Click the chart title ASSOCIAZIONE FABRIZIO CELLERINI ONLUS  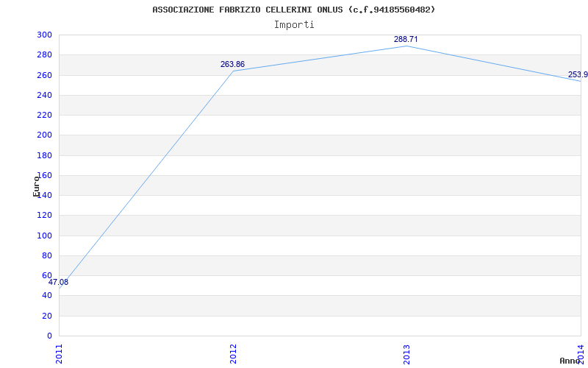(x=294, y=10)
